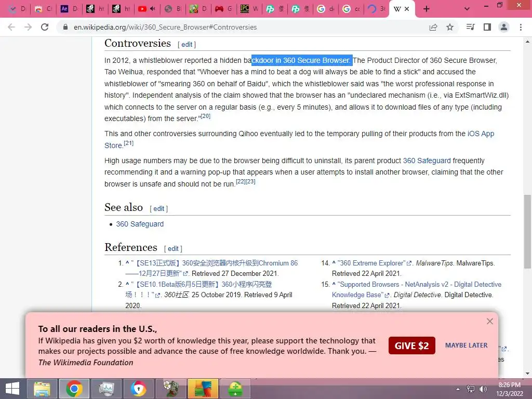Click the Chrome taskbar icon
The width and height of the screenshot is (532, 399).
click(74, 389)
